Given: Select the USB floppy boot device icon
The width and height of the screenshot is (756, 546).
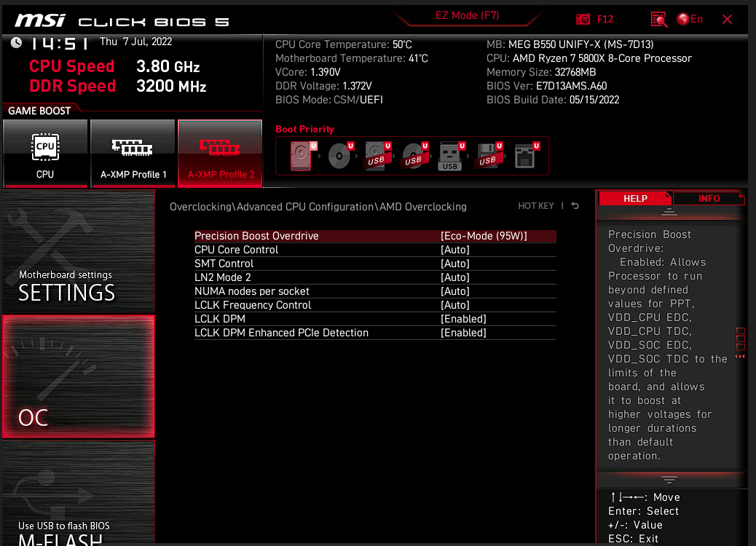Looking at the screenshot, I should 489,156.
